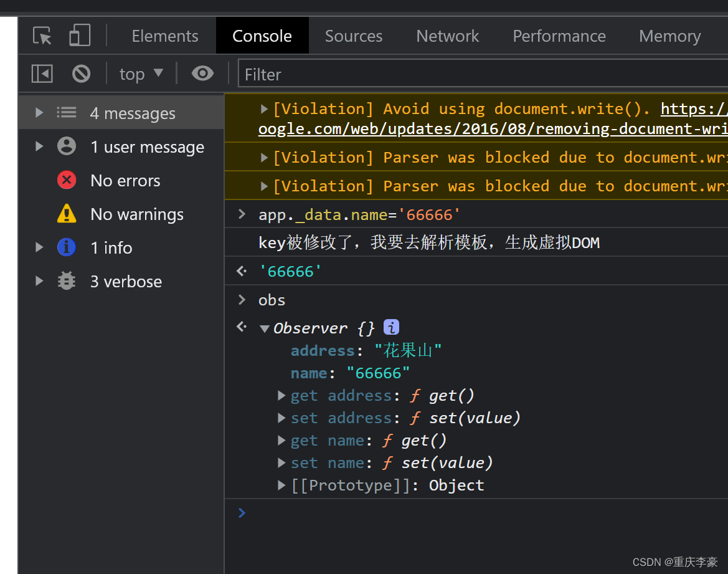Image resolution: width=728 pixels, height=574 pixels.
Task: Open the Performance tab
Action: point(559,36)
